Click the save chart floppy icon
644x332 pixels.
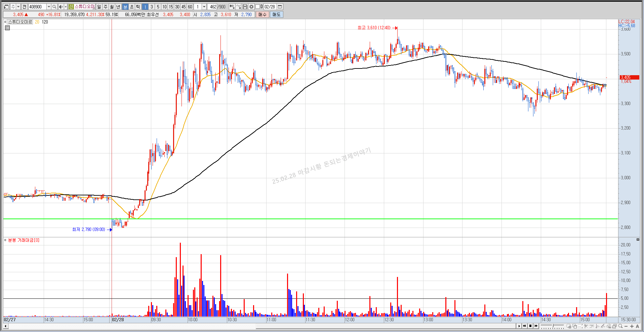(x=245, y=7)
